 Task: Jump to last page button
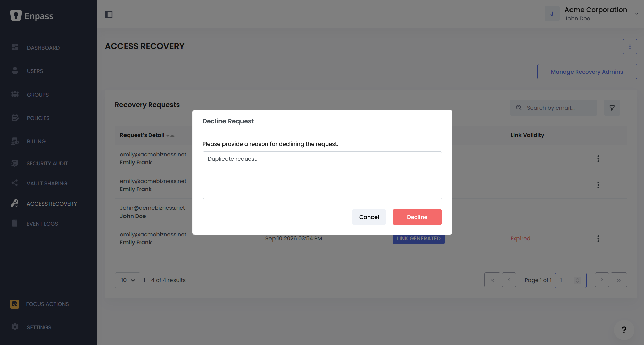[619, 280]
